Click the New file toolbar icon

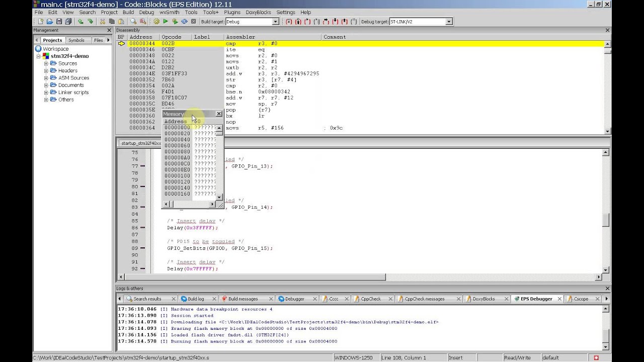tap(40, 22)
